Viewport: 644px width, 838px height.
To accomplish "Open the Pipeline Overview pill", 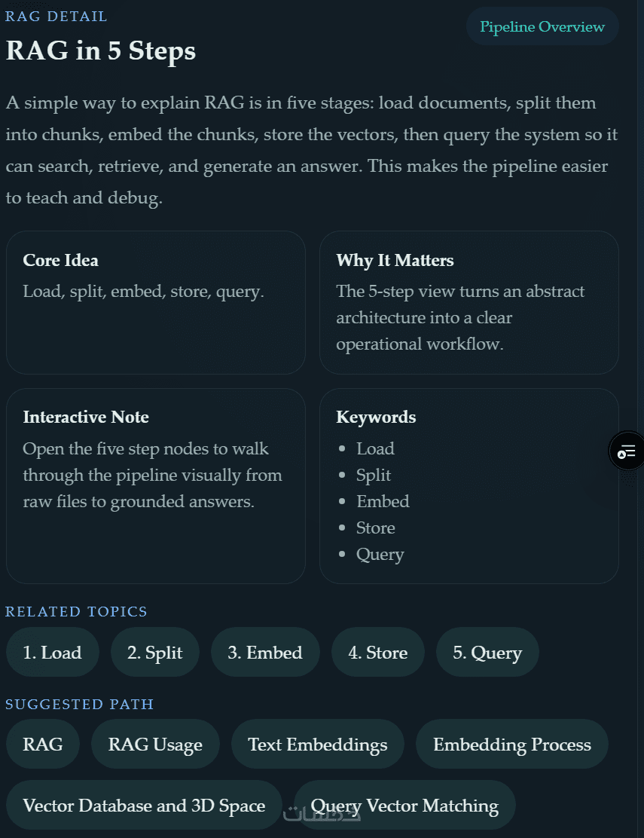I will click(542, 27).
